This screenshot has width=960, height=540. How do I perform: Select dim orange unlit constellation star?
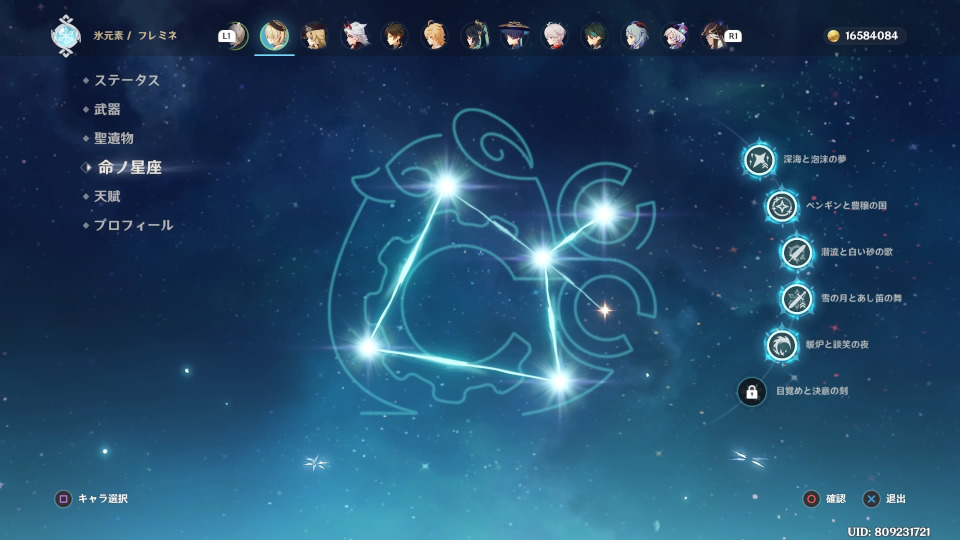605,310
